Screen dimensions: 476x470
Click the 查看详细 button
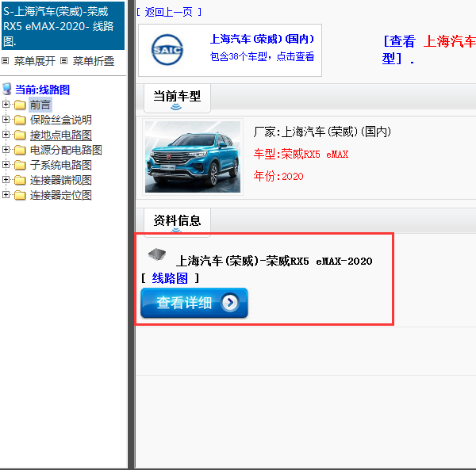pyautogui.click(x=194, y=303)
